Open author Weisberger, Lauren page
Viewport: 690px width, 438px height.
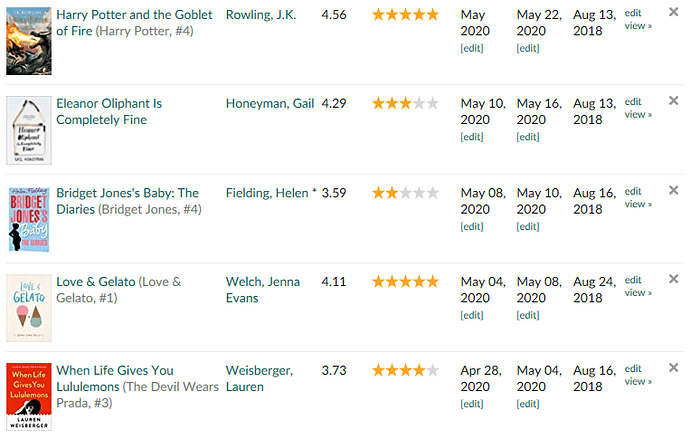tap(259, 379)
